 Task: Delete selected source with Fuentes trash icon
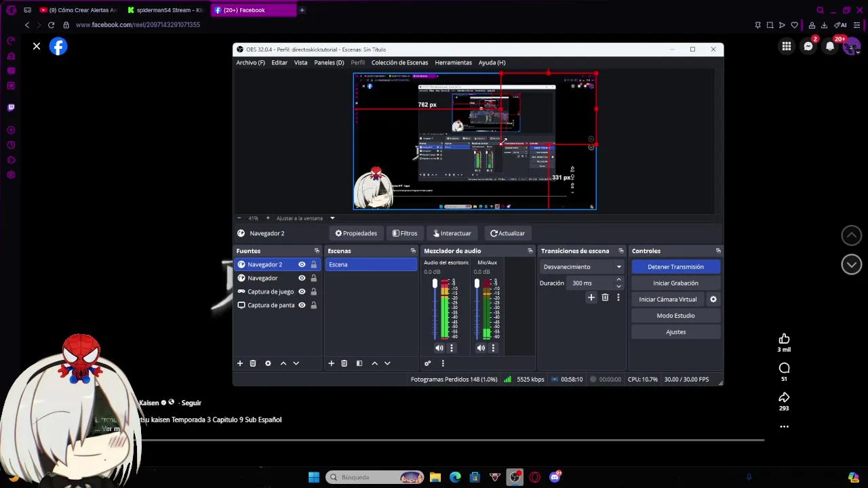click(253, 363)
